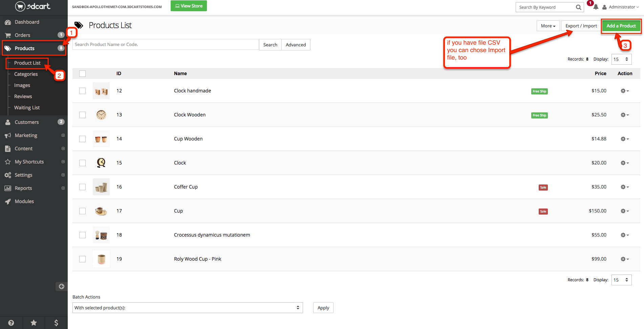
Task: Open the Categories submenu item
Action: tap(26, 74)
